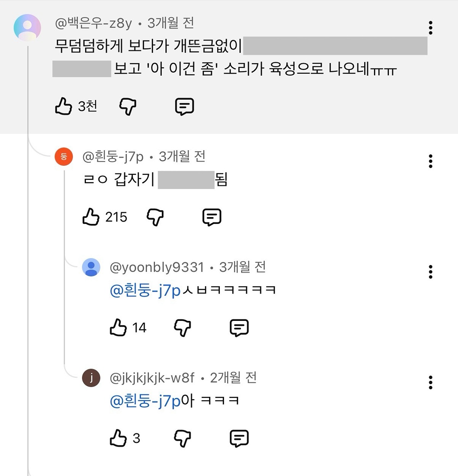
Task: Dislike the @흰둥-j7p reply
Action: (x=155, y=217)
